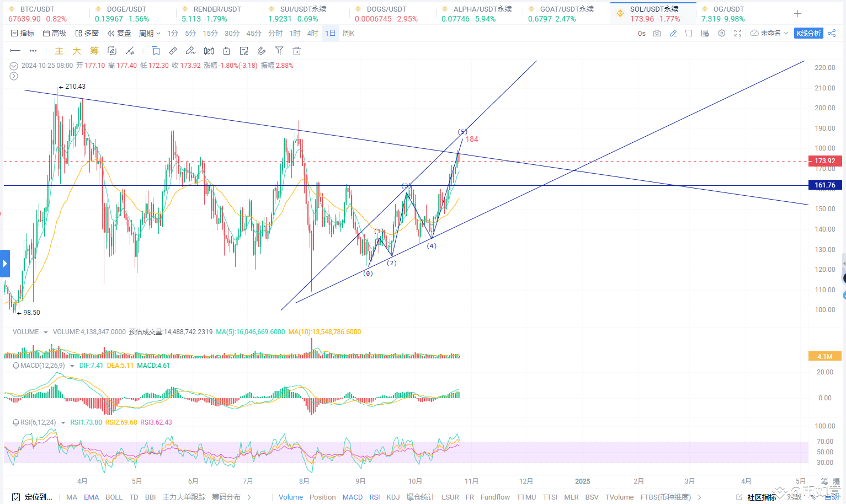Select the ruler measurement tool
The height and width of the screenshot is (504, 846).
pos(173,50)
